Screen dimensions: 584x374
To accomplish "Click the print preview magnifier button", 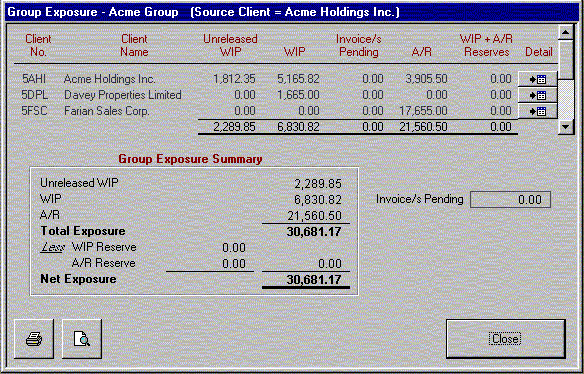I will click(82, 339).
